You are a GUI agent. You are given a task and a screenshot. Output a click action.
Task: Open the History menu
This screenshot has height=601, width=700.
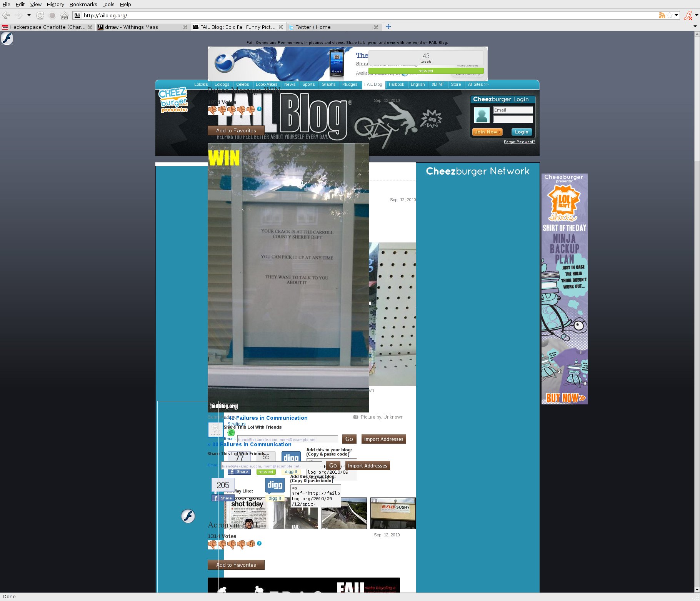(x=55, y=4)
